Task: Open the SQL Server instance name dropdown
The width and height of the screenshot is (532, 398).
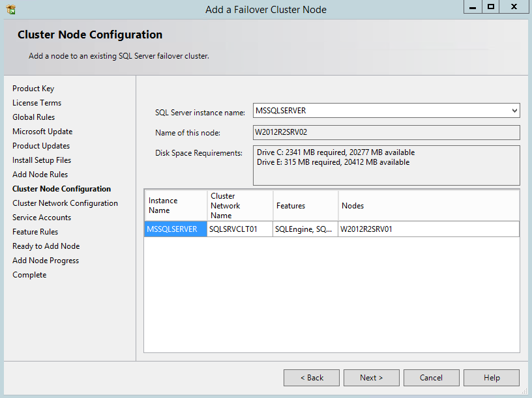Action: [x=514, y=111]
